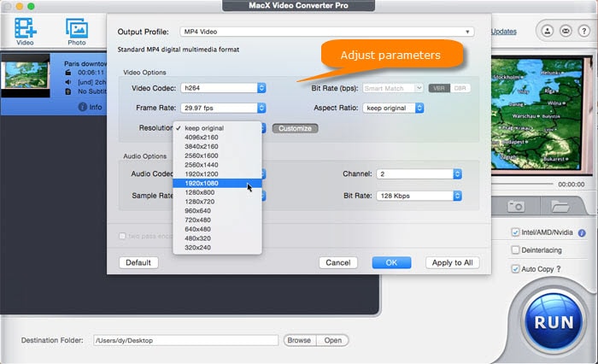Select 640x480 resolution
Viewport: 598px width, 364px height.
[217, 229]
